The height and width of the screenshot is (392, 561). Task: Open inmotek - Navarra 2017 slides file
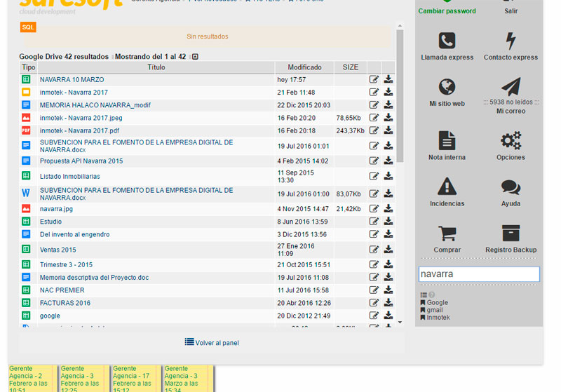(x=74, y=93)
